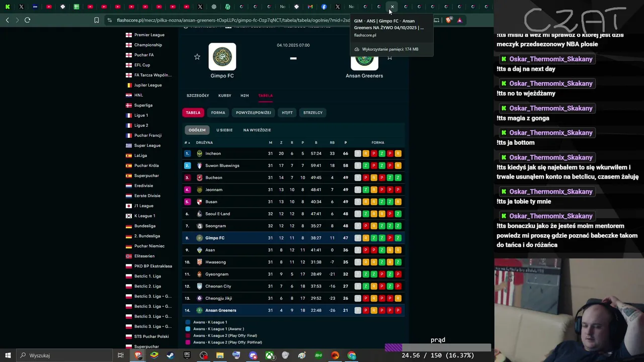This screenshot has height=362, width=644.
Task: Select the OGÓŁEM standings view
Action: click(197, 130)
